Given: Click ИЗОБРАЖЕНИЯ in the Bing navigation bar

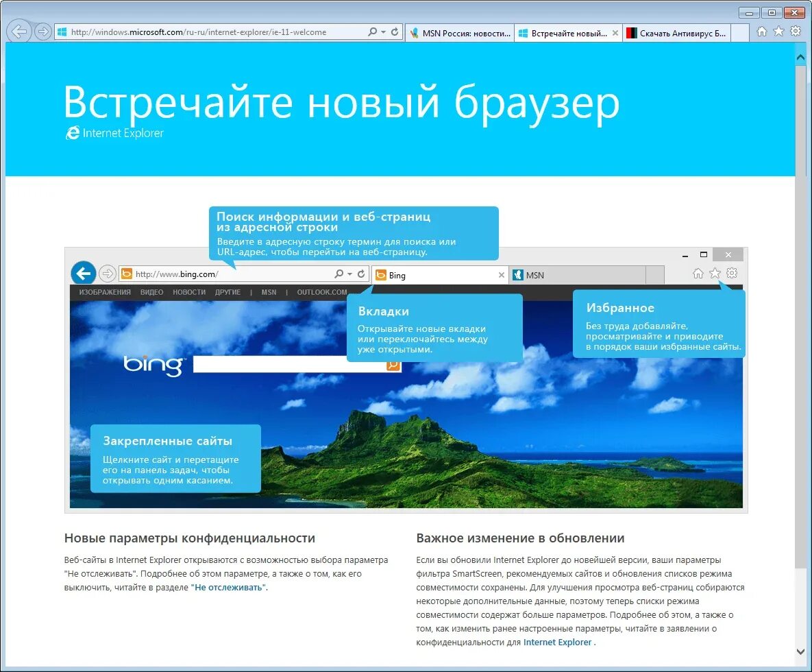Looking at the screenshot, I should (x=105, y=292).
